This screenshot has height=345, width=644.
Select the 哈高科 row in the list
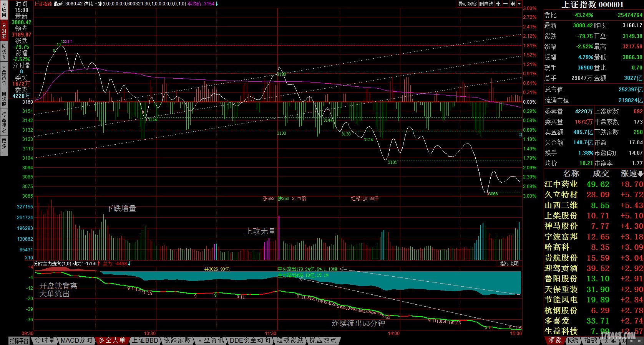pyautogui.click(x=593, y=247)
